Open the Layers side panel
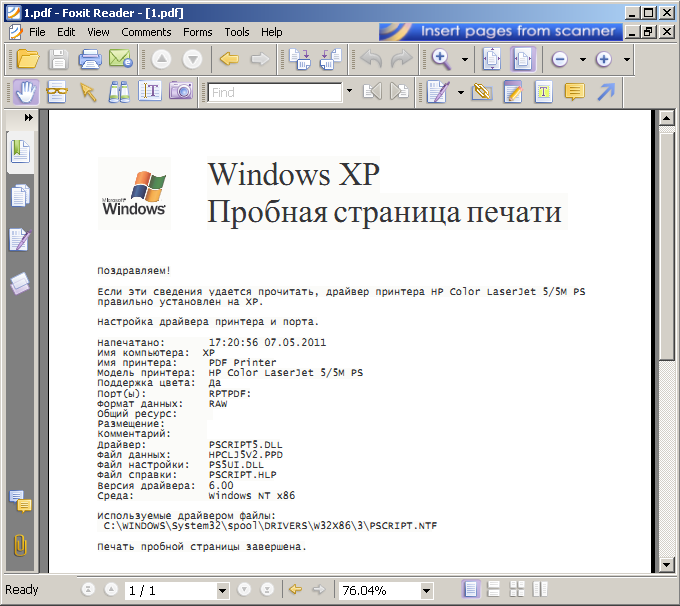Screen dimensions: 680x606 [x=20, y=284]
